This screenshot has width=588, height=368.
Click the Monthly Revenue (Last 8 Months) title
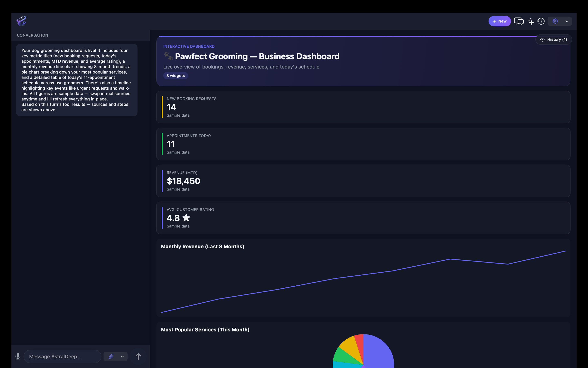[202, 246]
